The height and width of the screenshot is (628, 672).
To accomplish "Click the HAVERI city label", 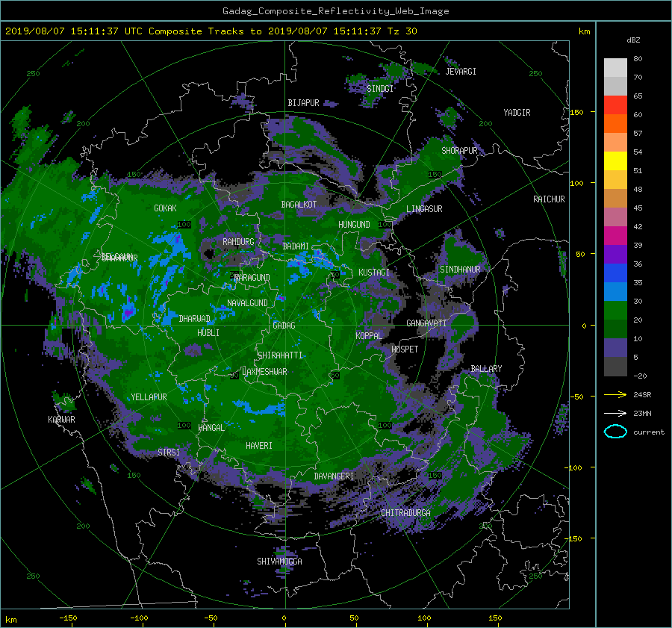I will pyautogui.click(x=259, y=445).
